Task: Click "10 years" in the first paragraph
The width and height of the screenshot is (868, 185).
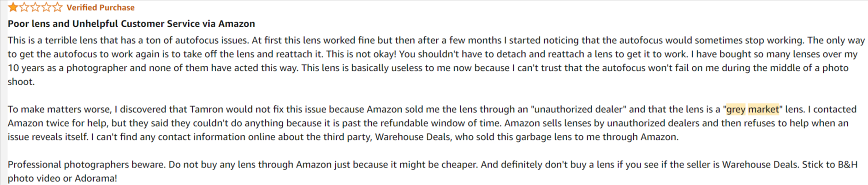Action: point(24,68)
